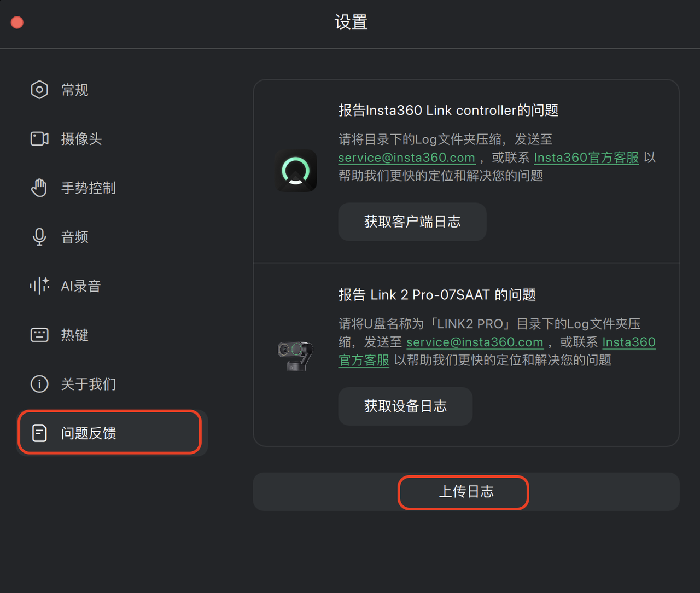Click service@insta360.com link in Link 2 Pro section
This screenshot has height=593, width=700.
click(475, 342)
